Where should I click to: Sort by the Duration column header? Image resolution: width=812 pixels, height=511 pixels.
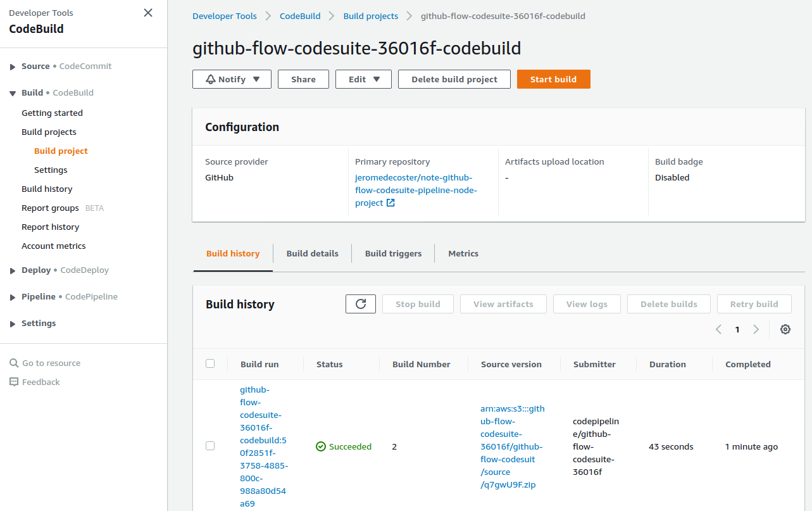(x=668, y=364)
